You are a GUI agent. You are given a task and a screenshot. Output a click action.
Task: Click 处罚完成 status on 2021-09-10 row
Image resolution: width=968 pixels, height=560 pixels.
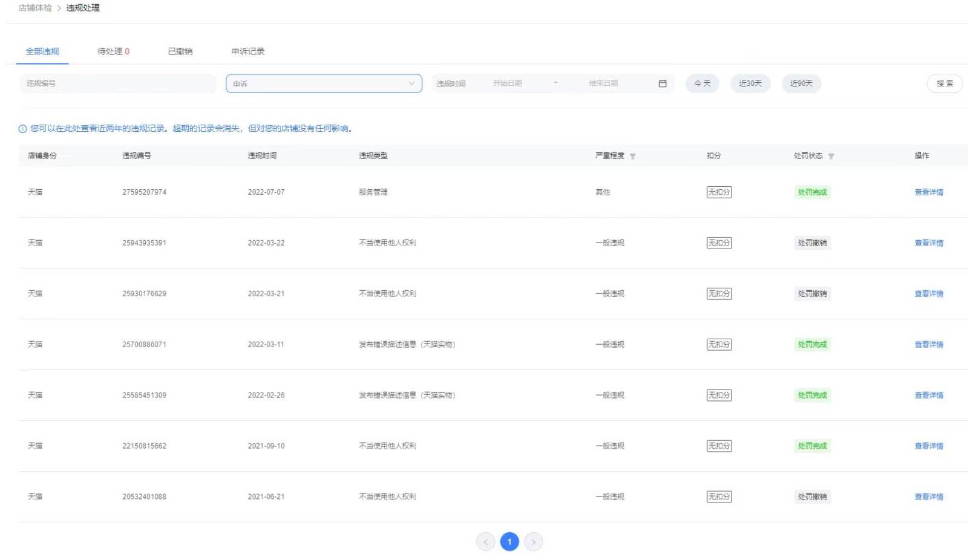click(x=812, y=446)
